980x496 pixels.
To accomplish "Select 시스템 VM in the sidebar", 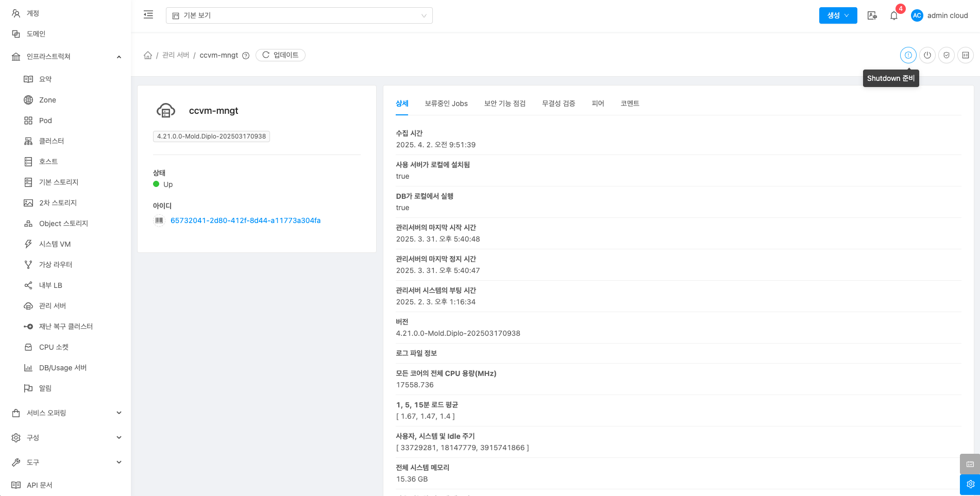I will point(55,244).
